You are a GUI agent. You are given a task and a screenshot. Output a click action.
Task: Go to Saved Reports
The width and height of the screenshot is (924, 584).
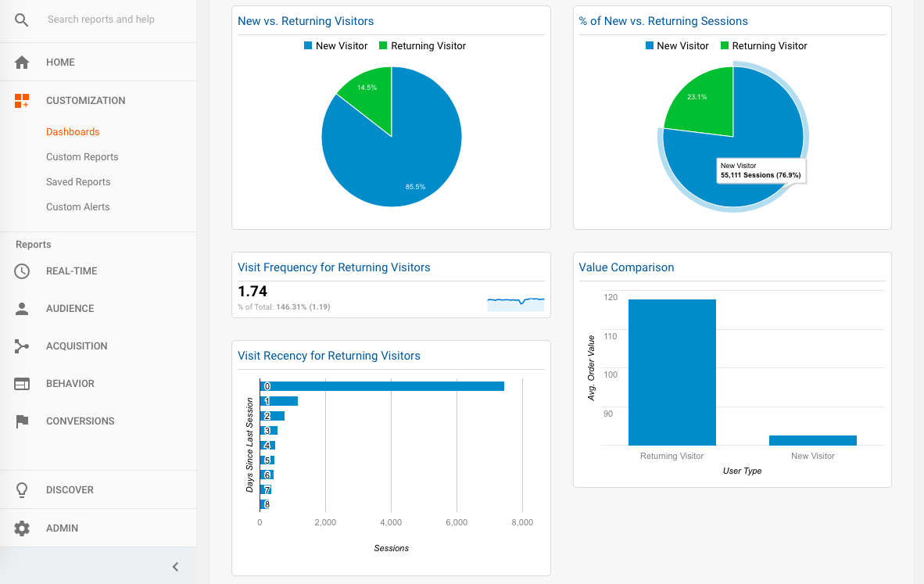point(78,182)
